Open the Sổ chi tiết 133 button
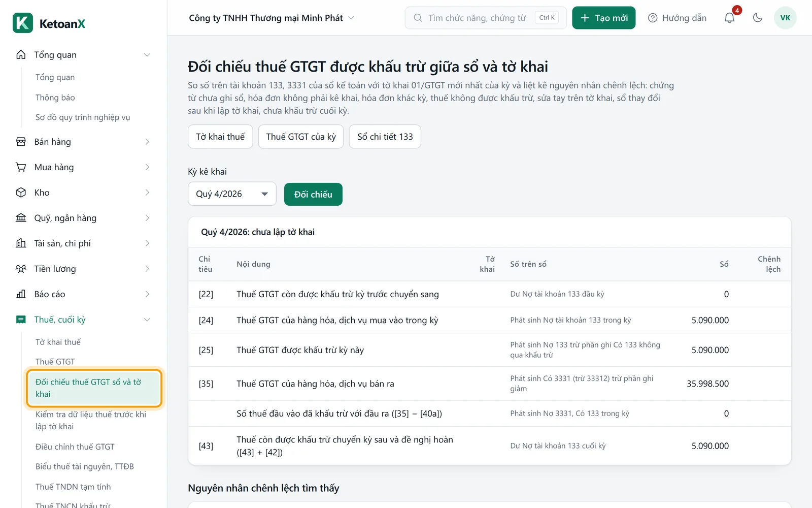Screen dimensions: 812x508 (385, 137)
